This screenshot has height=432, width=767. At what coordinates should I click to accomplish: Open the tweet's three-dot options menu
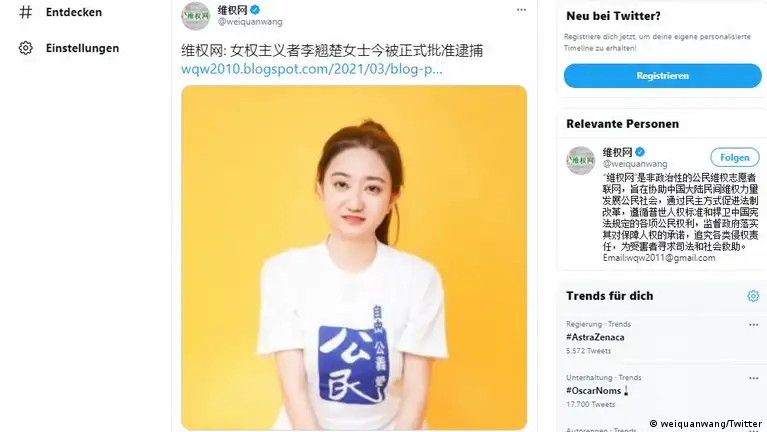521,10
